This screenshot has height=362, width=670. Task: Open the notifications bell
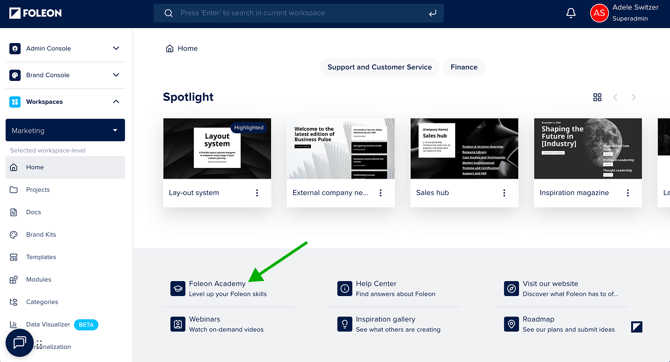tap(571, 13)
